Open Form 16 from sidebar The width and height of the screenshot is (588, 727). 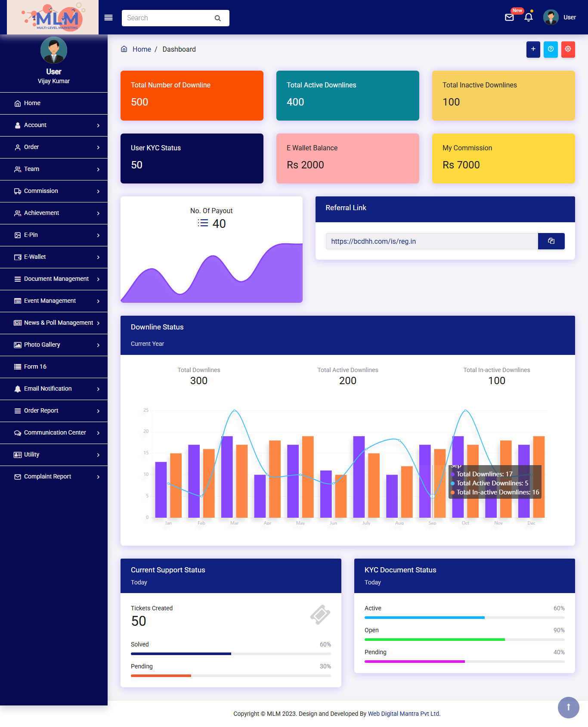(35, 367)
